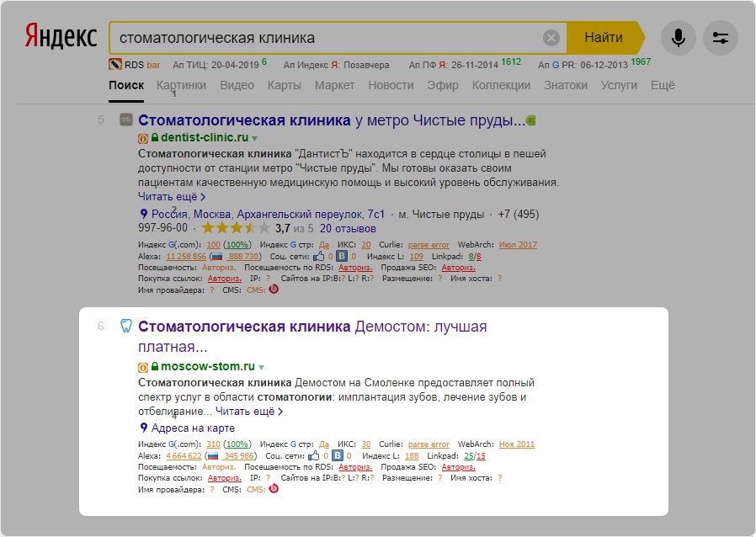This screenshot has height=537, width=756.
Task: Click parse error link in moscow-stom row
Action: [x=429, y=444]
